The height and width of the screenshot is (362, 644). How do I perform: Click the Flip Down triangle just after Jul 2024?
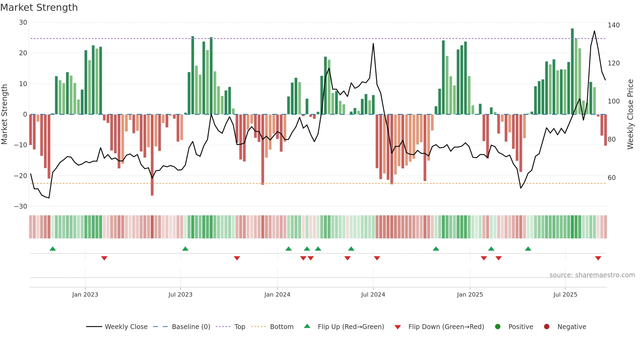(377, 258)
